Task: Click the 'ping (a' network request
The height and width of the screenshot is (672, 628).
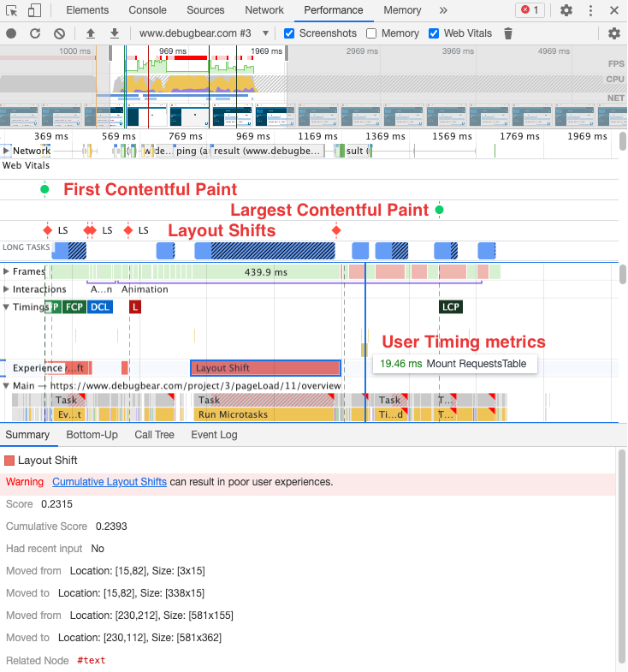Action: click(x=191, y=151)
